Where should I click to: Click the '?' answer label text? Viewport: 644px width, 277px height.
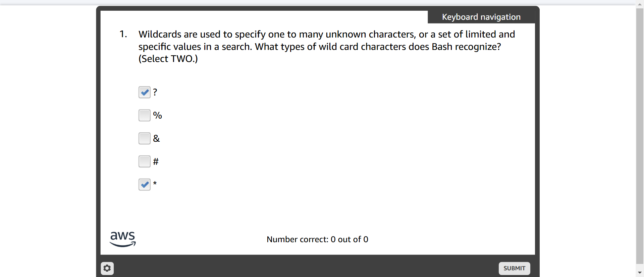pyautogui.click(x=155, y=92)
